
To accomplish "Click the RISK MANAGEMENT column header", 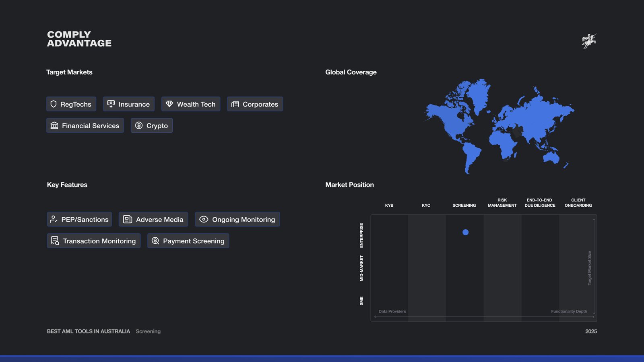I will (502, 203).
